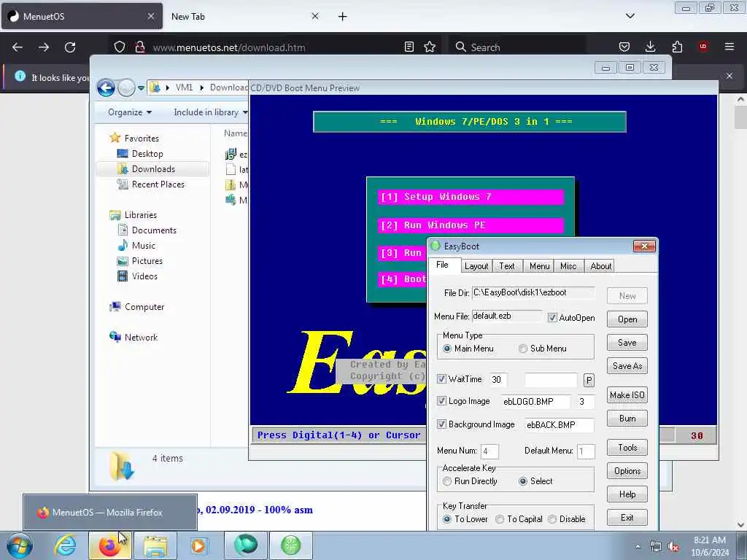Viewport: 747px width, 560px height.
Task: Toggle AutoOpen checkbox
Action: point(552,318)
